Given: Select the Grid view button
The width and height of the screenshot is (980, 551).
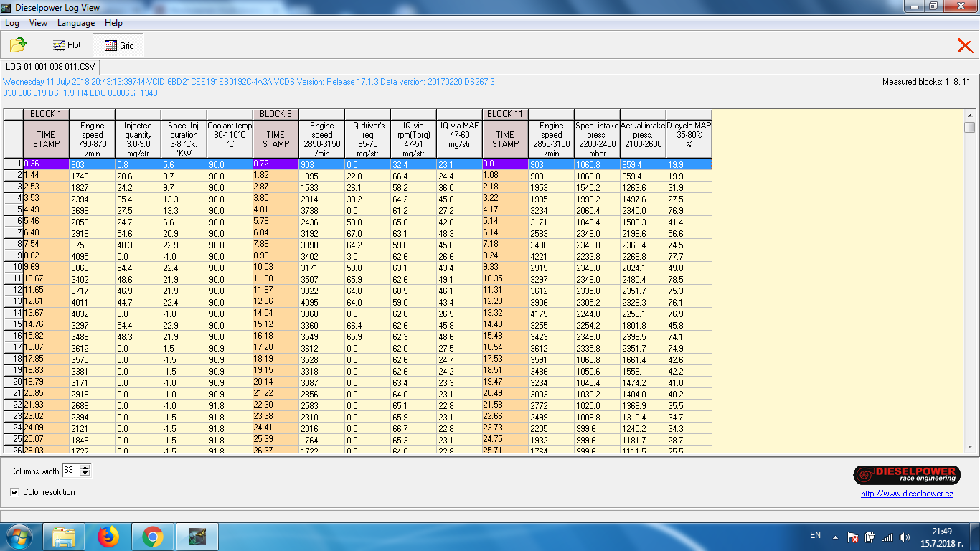Looking at the screenshot, I should pyautogui.click(x=118, y=45).
